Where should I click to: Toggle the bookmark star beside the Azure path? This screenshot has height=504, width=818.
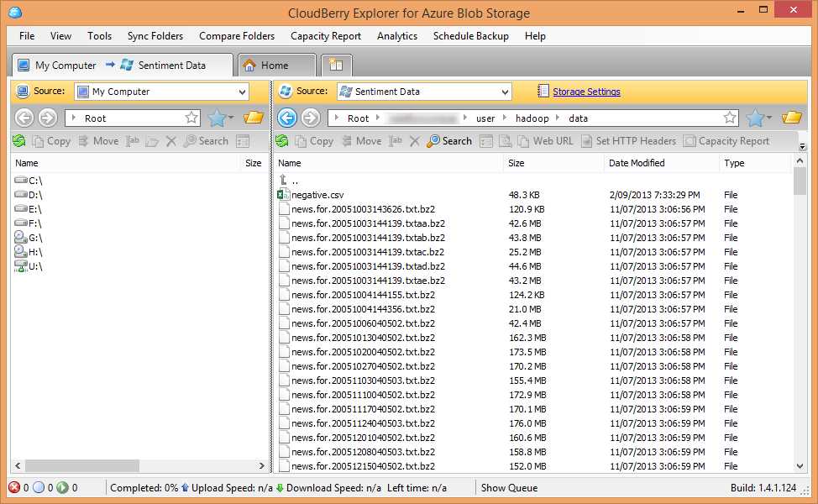pos(730,118)
